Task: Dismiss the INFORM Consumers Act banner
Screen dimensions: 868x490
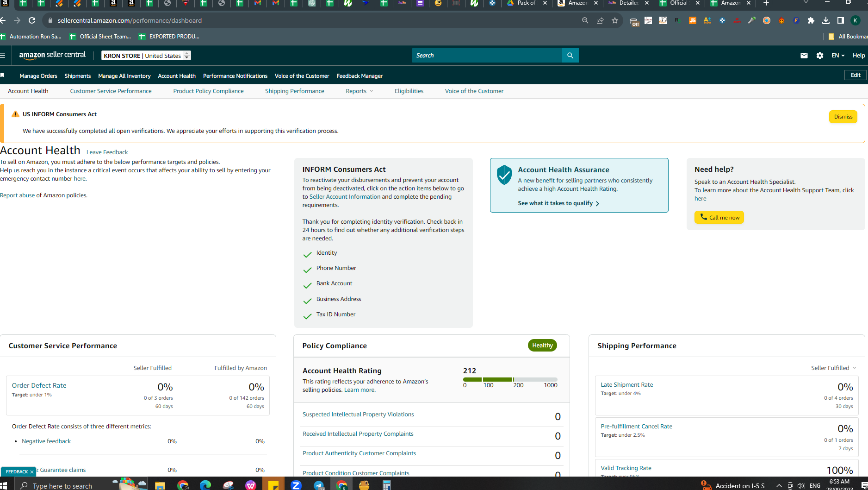Action: (843, 117)
